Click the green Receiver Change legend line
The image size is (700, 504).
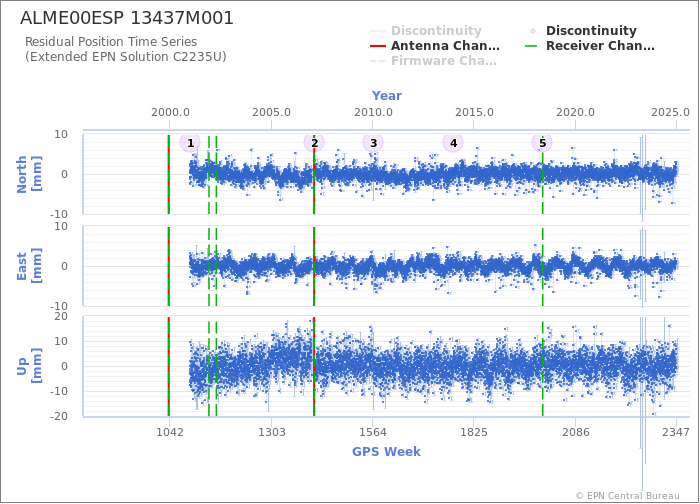[531, 46]
